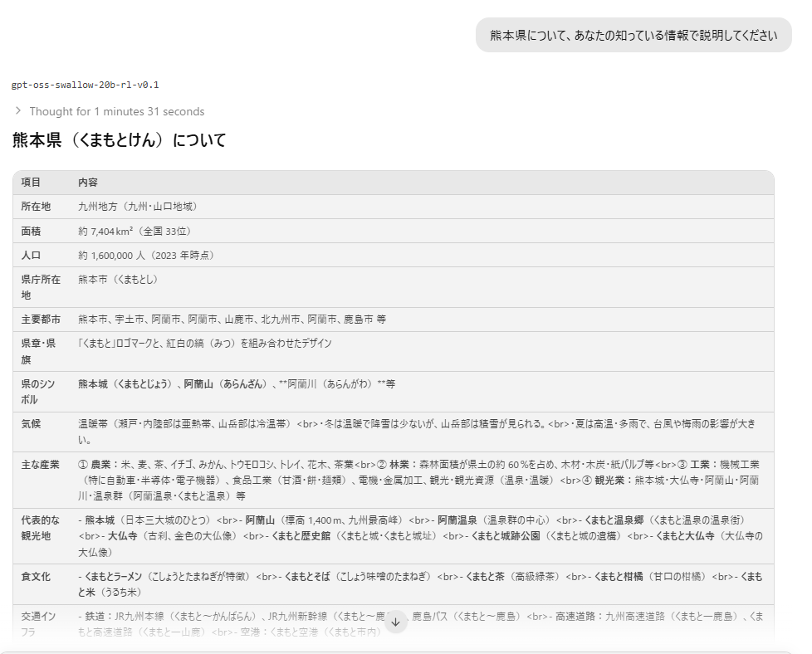Click the heading 熊本県（くまもとけん）について
Screen dimensions: 812x654
pos(119,140)
